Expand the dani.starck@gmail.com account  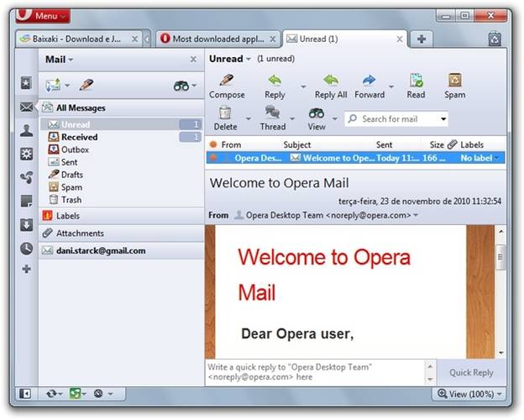[122, 250]
